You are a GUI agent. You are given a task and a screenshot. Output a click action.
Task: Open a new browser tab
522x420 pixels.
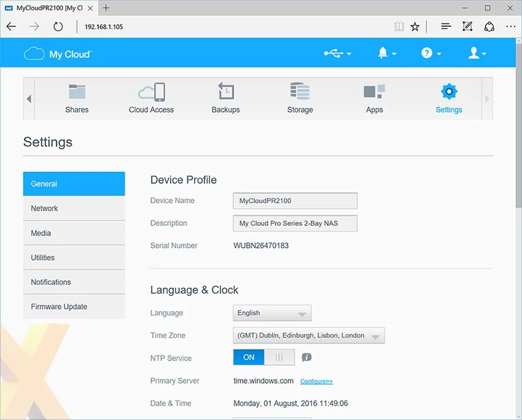pyautogui.click(x=106, y=8)
